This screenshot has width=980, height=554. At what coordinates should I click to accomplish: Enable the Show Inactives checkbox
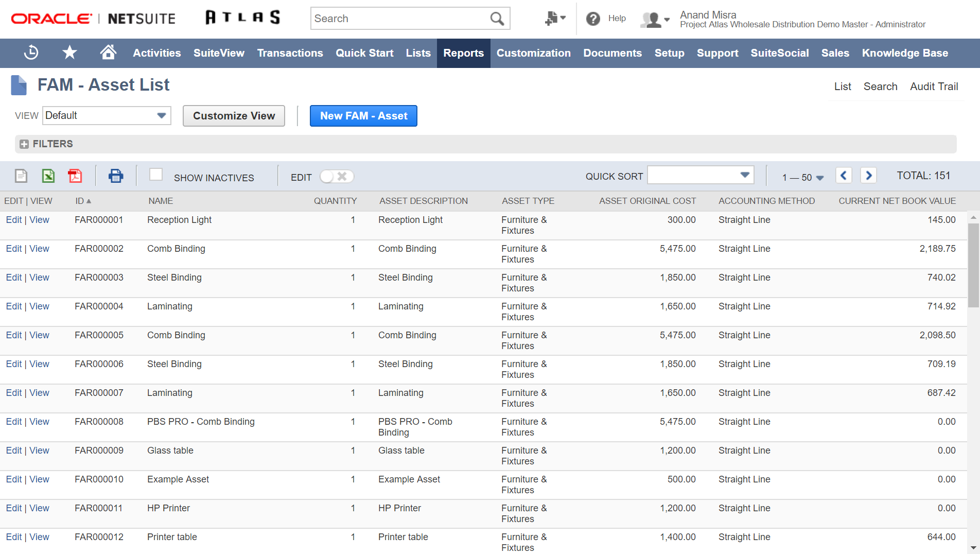[x=156, y=175]
